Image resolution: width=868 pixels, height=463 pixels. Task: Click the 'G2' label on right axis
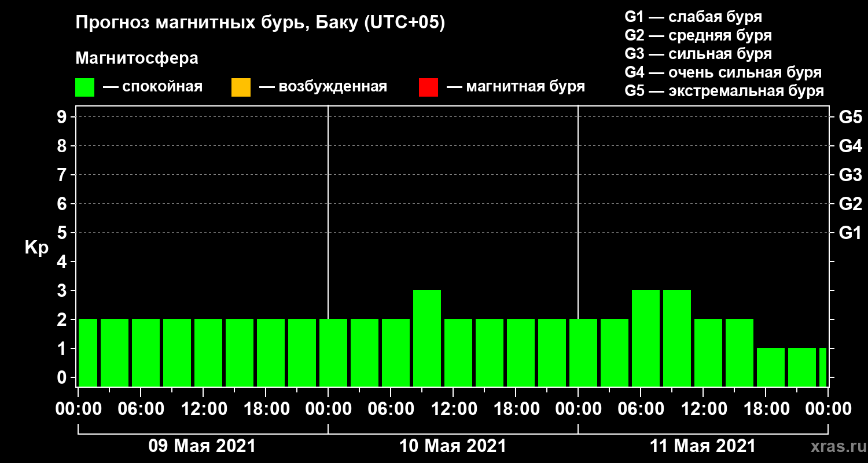click(850, 204)
